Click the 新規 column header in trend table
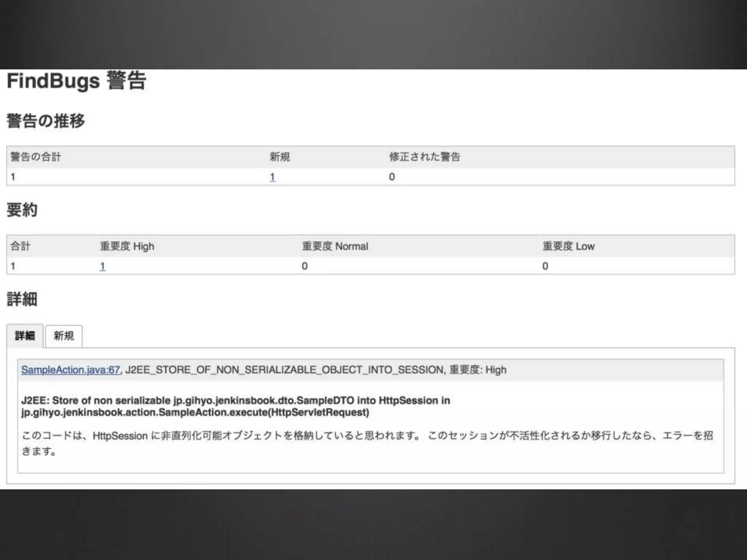 click(280, 157)
